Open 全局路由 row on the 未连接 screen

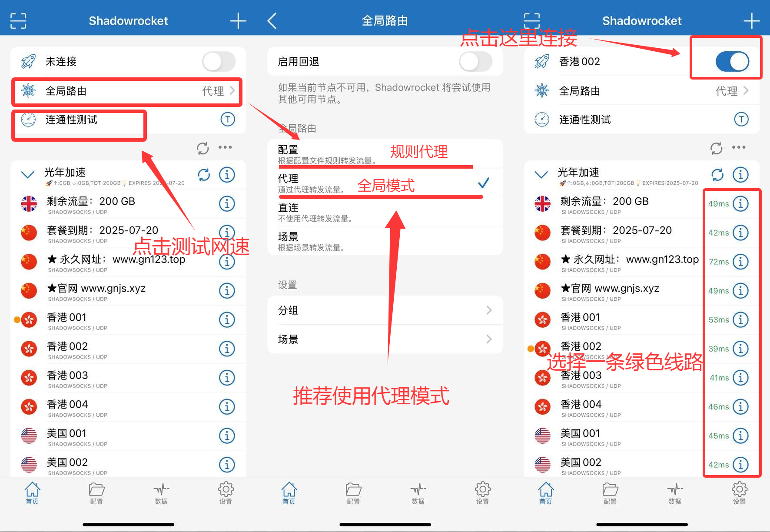click(126, 91)
